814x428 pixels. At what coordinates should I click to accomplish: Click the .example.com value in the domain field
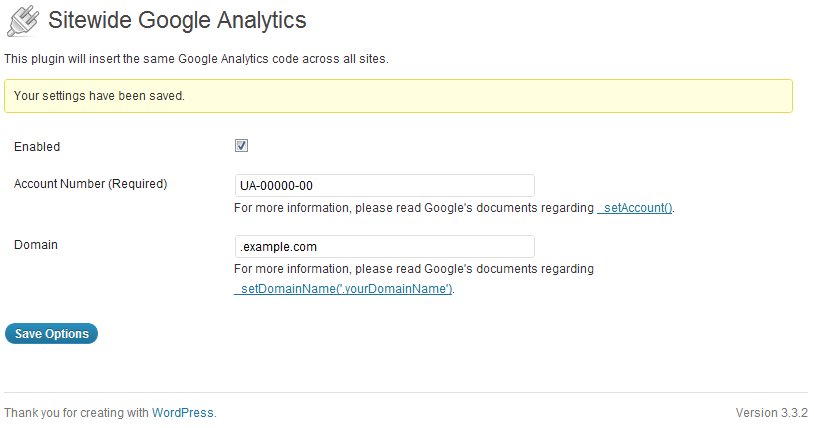278,247
